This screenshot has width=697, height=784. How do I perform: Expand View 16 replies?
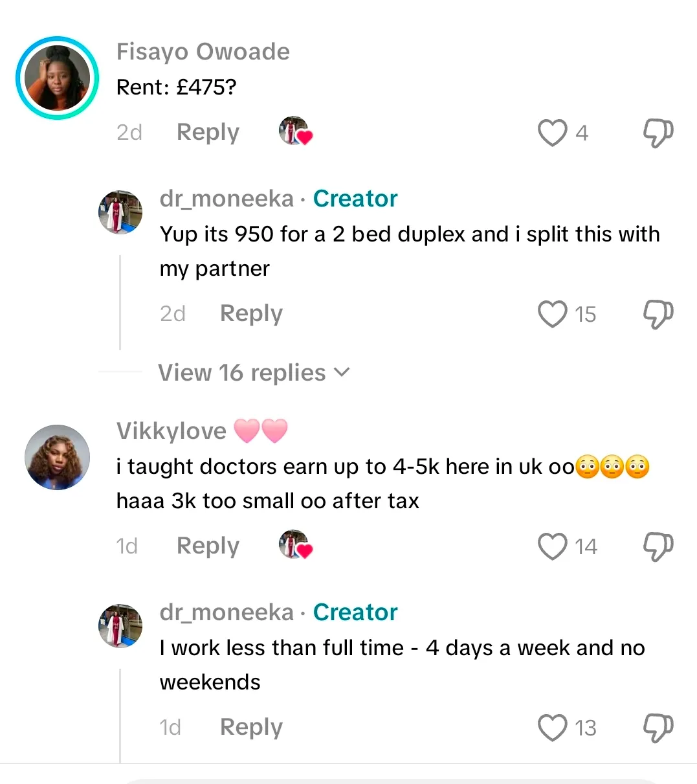coord(242,373)
